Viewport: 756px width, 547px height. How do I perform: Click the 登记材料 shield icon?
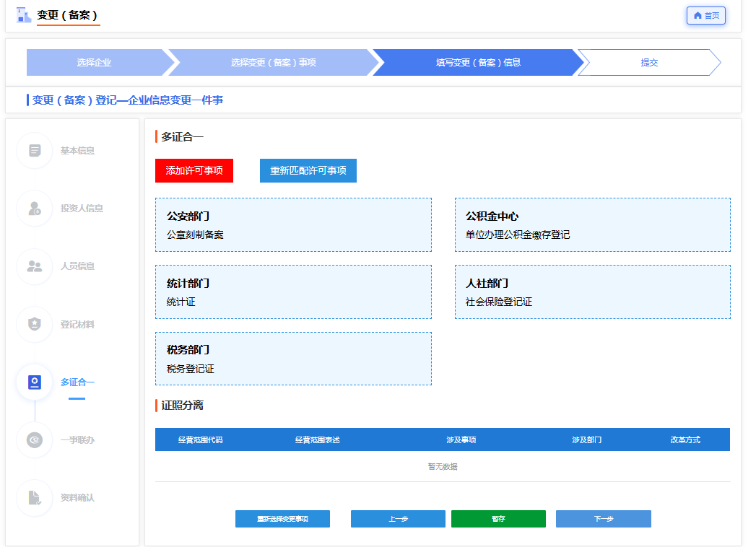[35, 324]
